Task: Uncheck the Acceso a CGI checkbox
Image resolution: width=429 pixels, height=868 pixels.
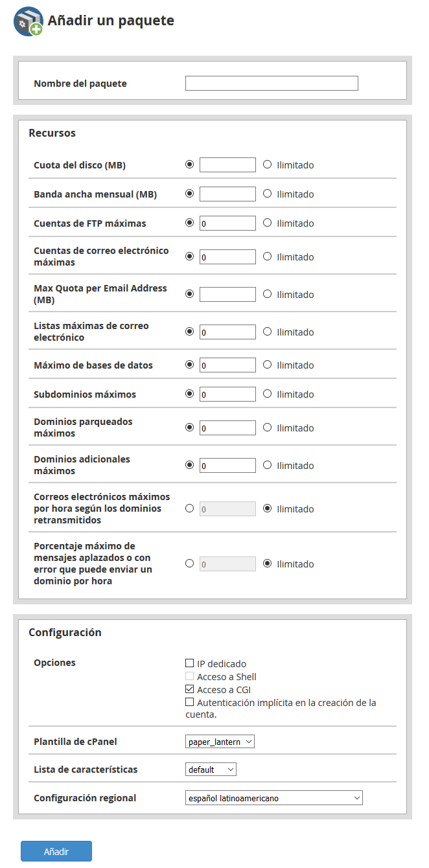Action: [189, 689]
